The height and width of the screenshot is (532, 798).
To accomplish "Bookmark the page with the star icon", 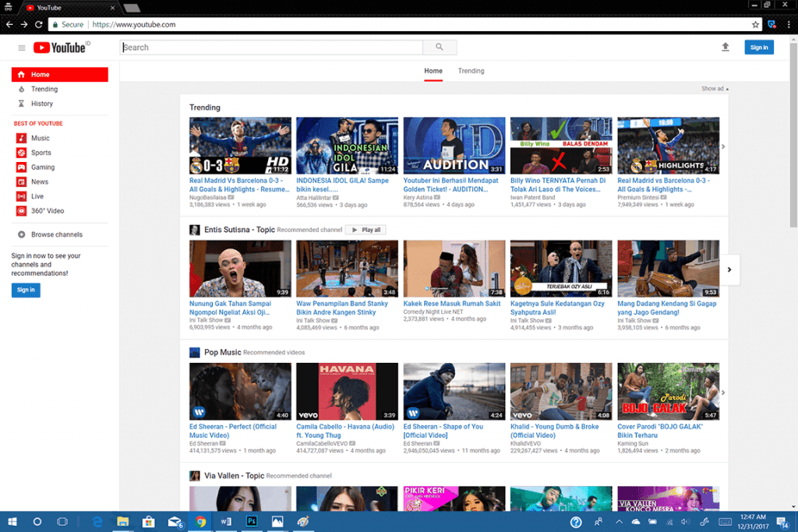I will 755,25.
